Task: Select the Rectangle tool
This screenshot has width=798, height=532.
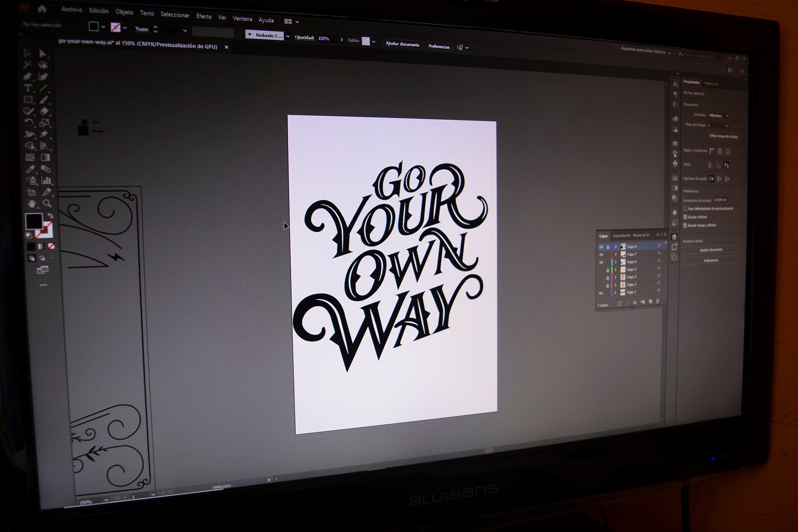Action: 29,100
